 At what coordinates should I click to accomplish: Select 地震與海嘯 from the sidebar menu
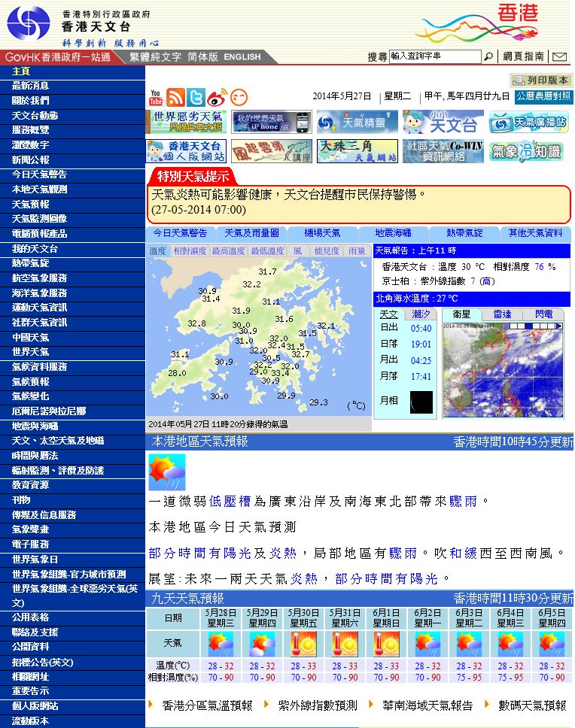click(35, 426)
